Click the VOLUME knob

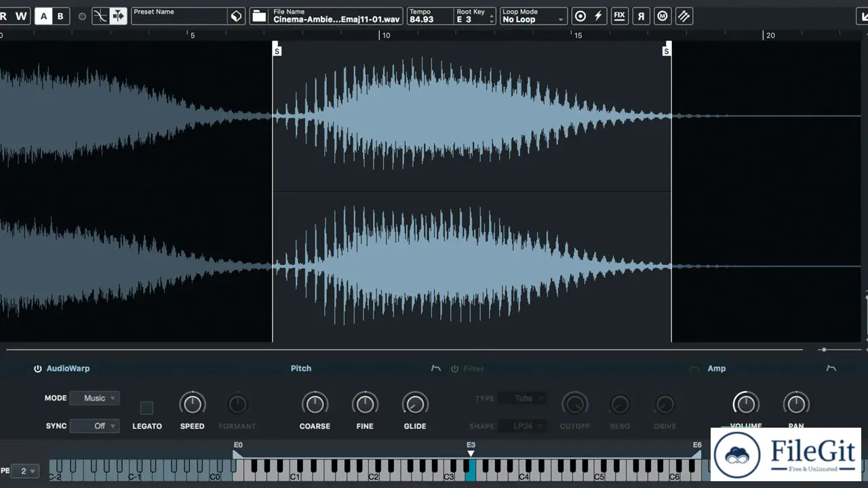[746, 405]
